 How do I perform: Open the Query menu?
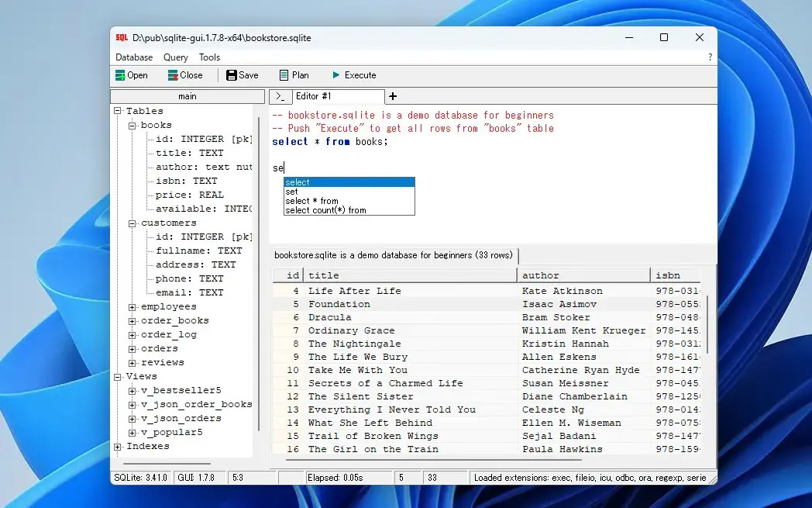coord(175,57)
